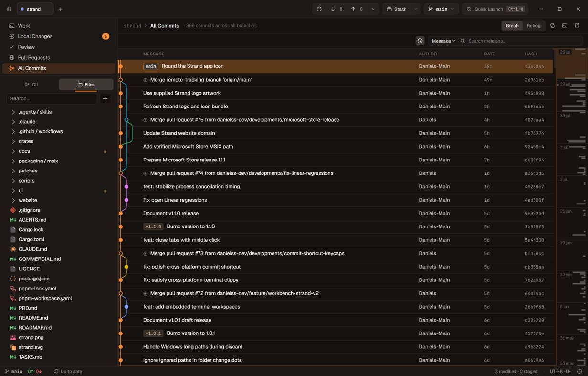
Task: Switch to Graph view
Action: pos(512,26)
